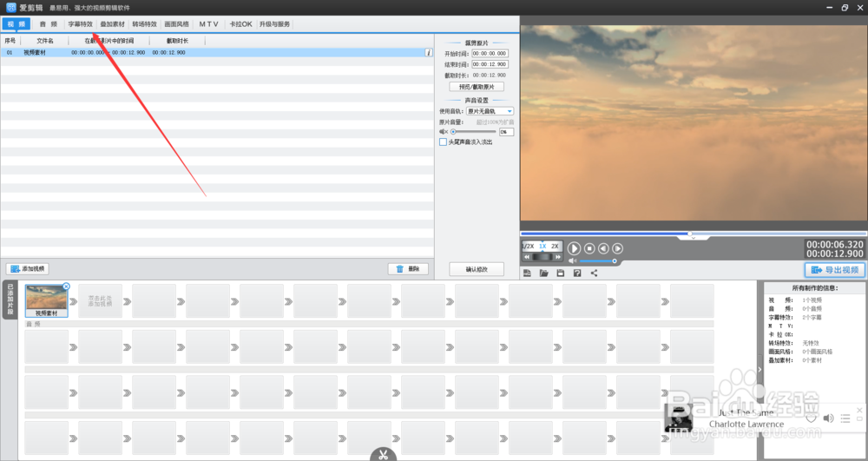Click the fast-forward double-arrow icon
Image resolution: width=868 pixels, height=461 pixels.
pos(558,257)
